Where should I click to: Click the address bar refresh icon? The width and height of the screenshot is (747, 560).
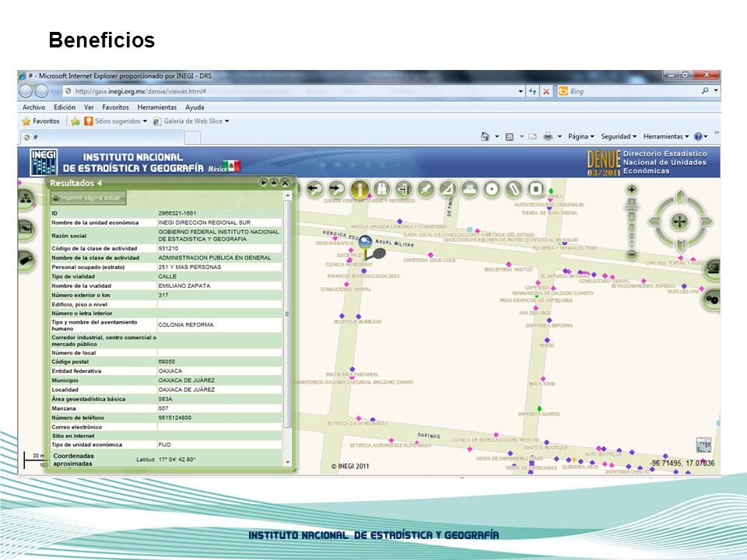click(532, 92)
